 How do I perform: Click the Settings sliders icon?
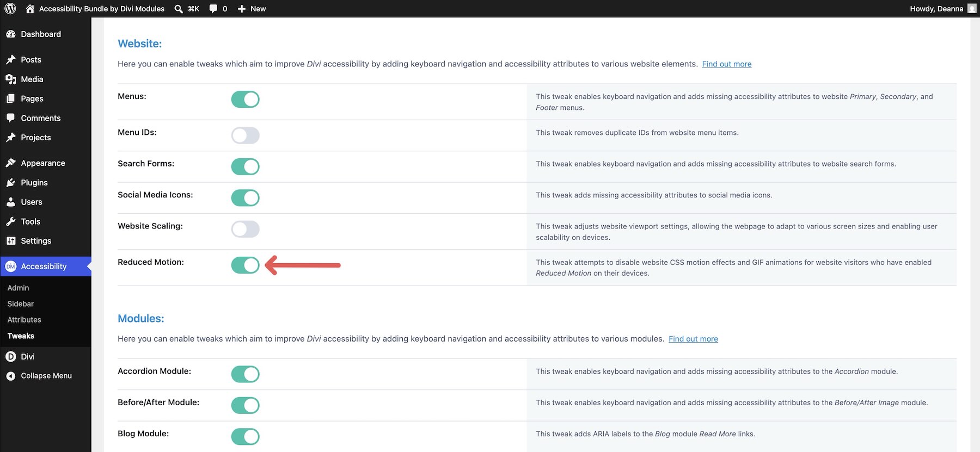(11, 241)
